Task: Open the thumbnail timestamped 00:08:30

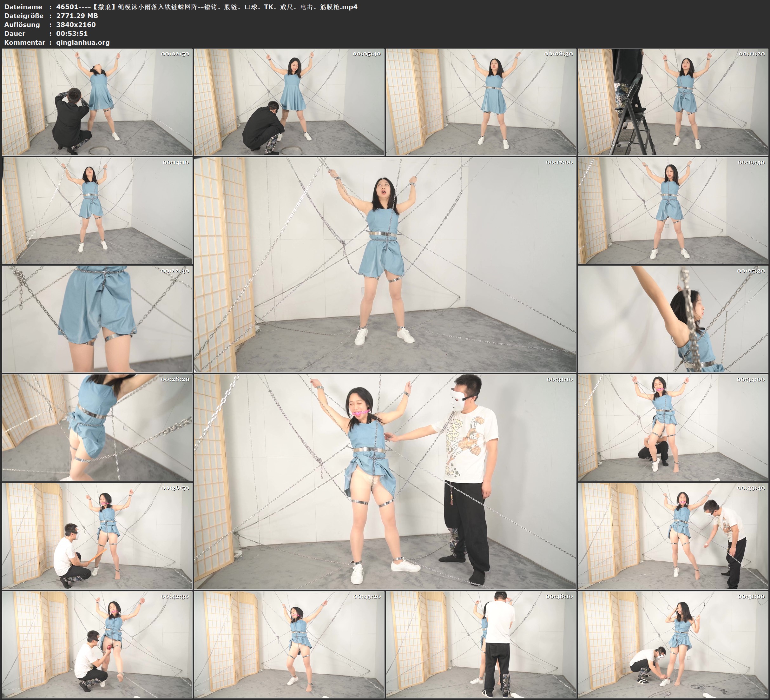Action: coord(481,102)
